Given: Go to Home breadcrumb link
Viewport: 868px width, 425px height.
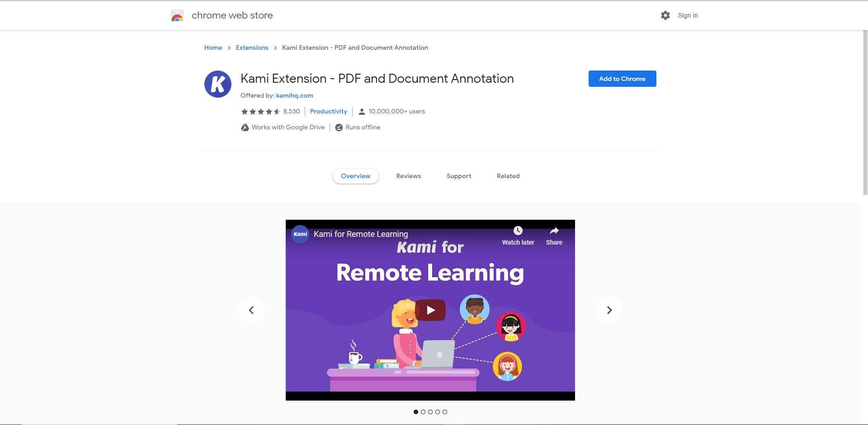Looking at the screenshot, I should 213,47.
